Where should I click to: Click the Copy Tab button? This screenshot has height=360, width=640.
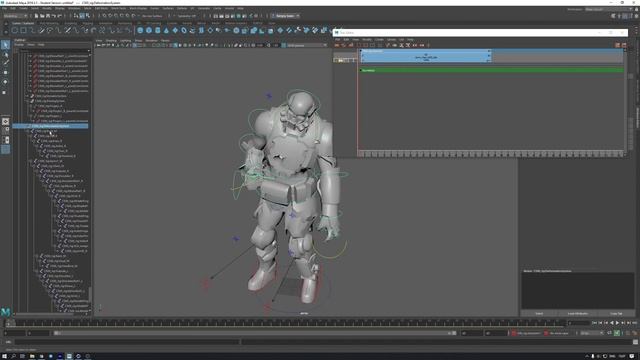point(616,313)
